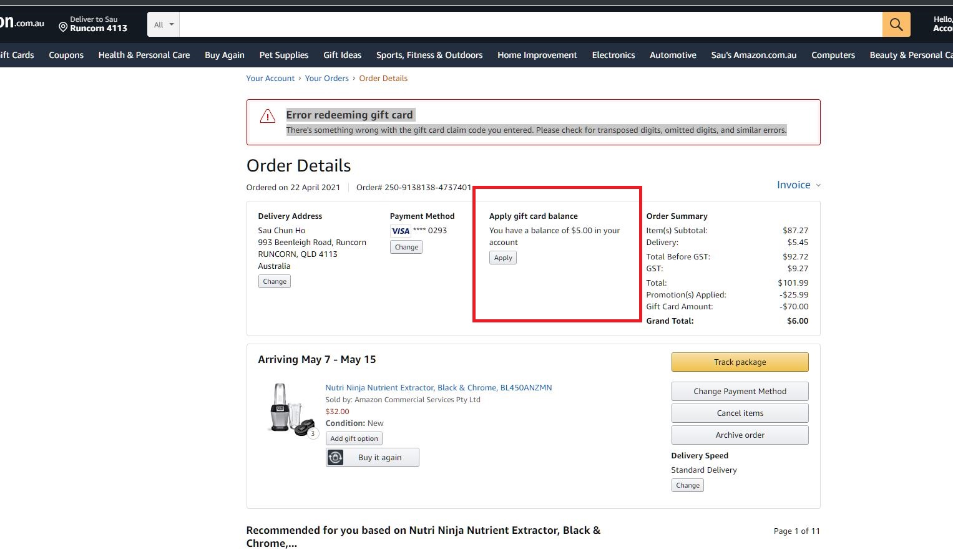
Task: Apply the $5.00 gift card balance
Action: (503, 258)
